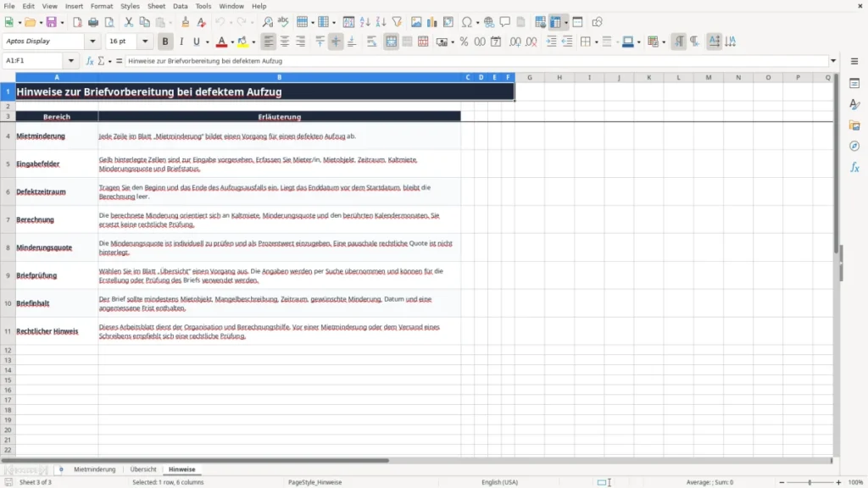Select column G header

click(530, 77)
